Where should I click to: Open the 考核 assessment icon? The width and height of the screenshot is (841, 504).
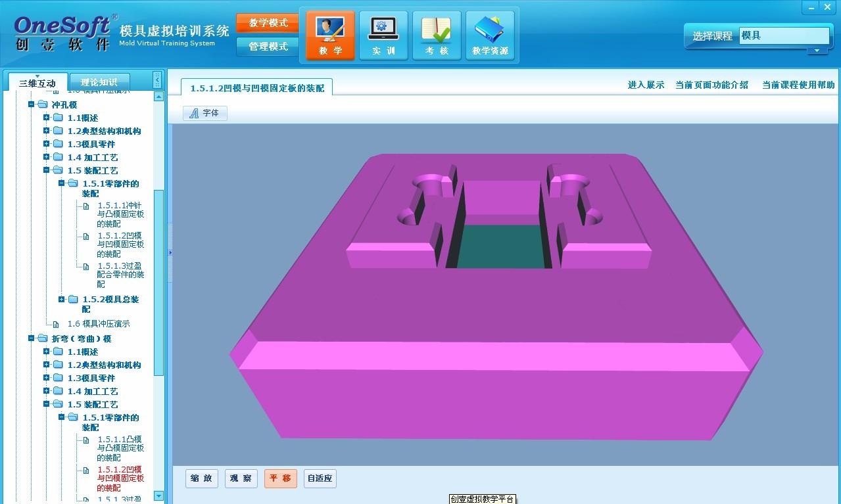(437, 35)
